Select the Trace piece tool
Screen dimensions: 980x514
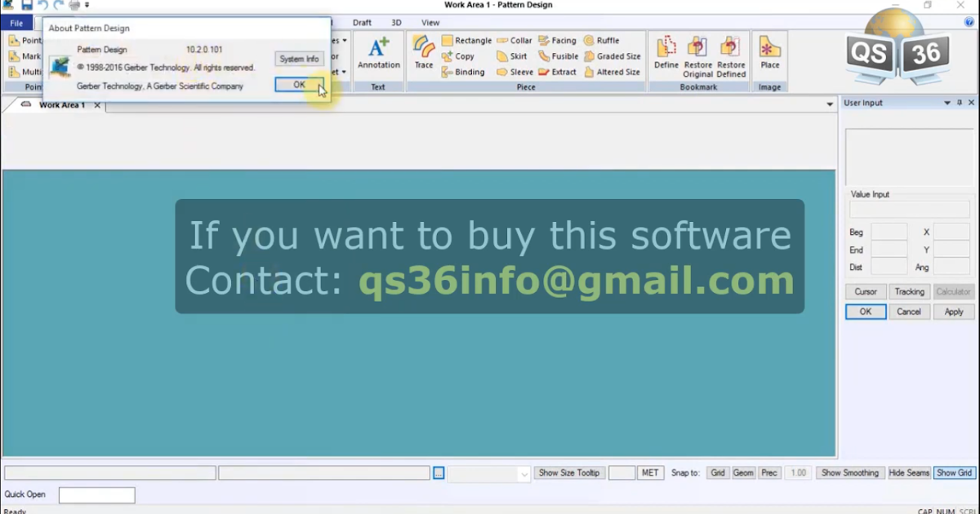coord(424,53)
